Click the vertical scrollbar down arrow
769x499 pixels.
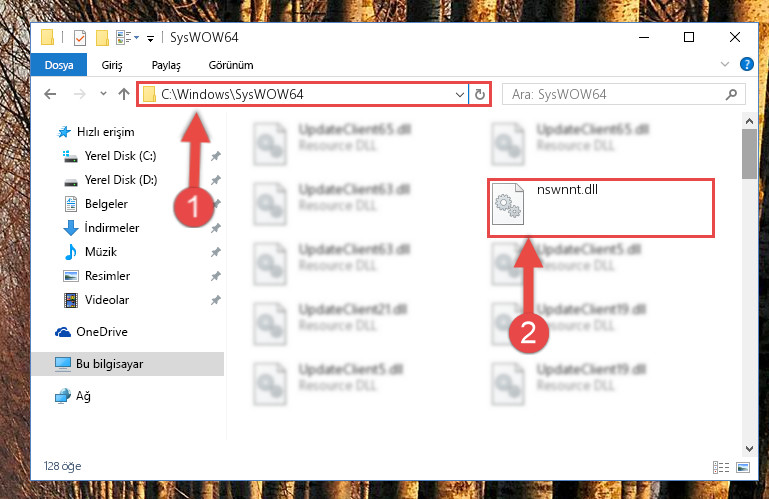tap(749, 448)
